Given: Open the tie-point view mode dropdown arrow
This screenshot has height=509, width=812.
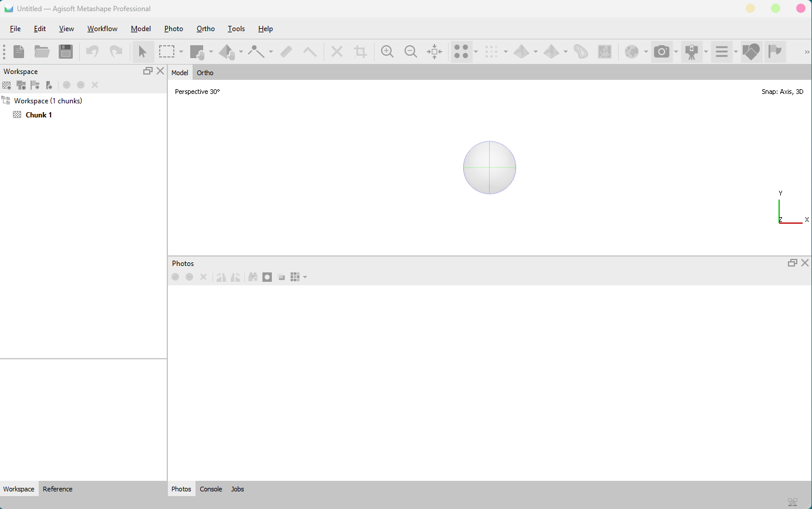Looking at the screenshot, I should [x=476, y=52].
